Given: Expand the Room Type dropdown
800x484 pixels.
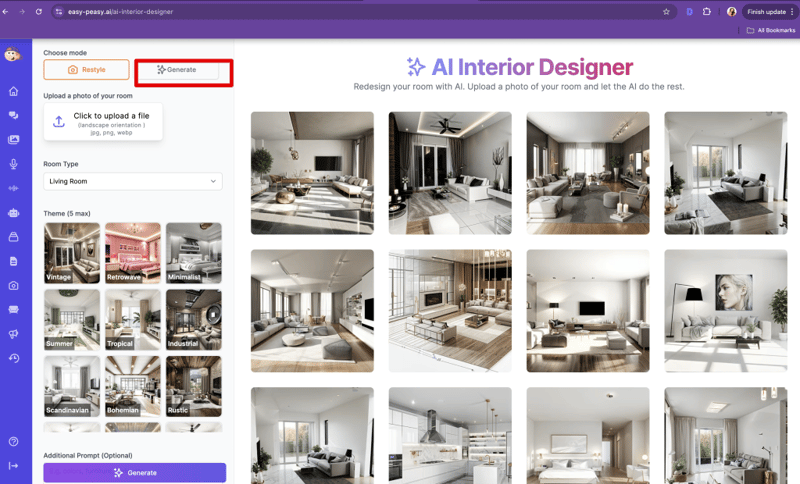Looking at the screenshot, I should (133, 181).
